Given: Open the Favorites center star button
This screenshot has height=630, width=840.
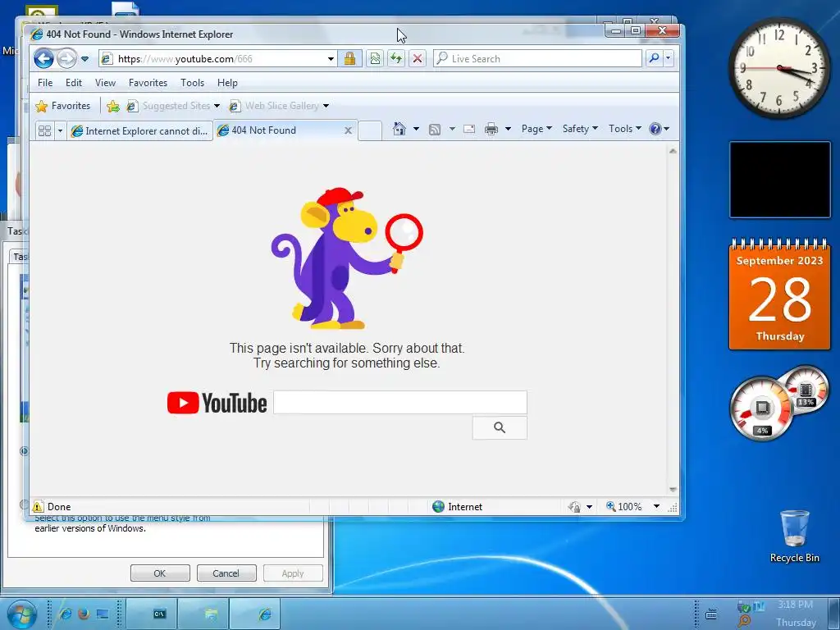Looking at the screenshot, I should (62, 106).
